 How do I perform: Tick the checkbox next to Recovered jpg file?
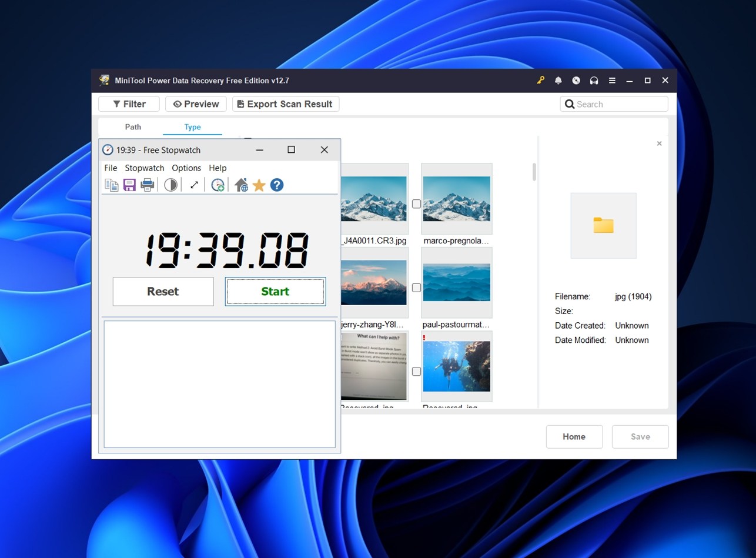(x=416, y=371)
